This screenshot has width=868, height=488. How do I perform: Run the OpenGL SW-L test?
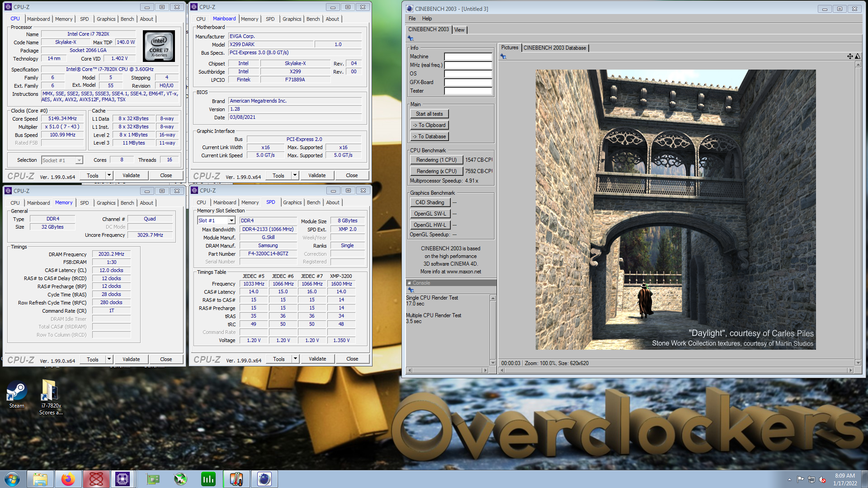tap(430, 214)
